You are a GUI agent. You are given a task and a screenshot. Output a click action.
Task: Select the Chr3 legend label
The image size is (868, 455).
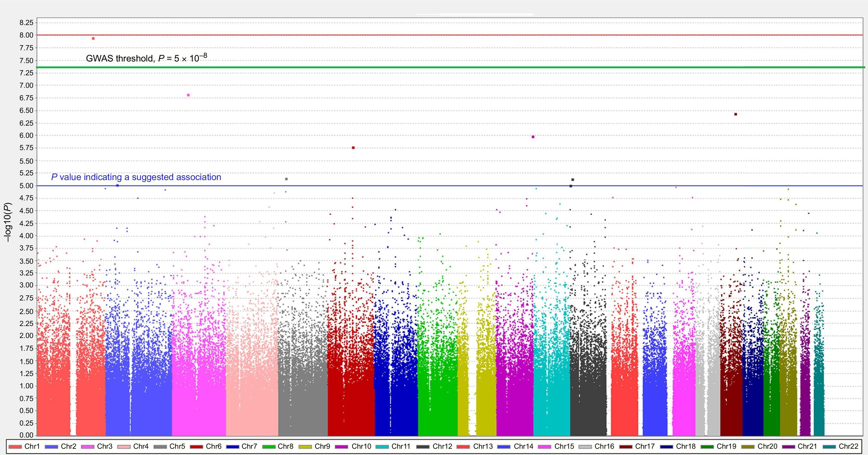(x=105, y=447)
